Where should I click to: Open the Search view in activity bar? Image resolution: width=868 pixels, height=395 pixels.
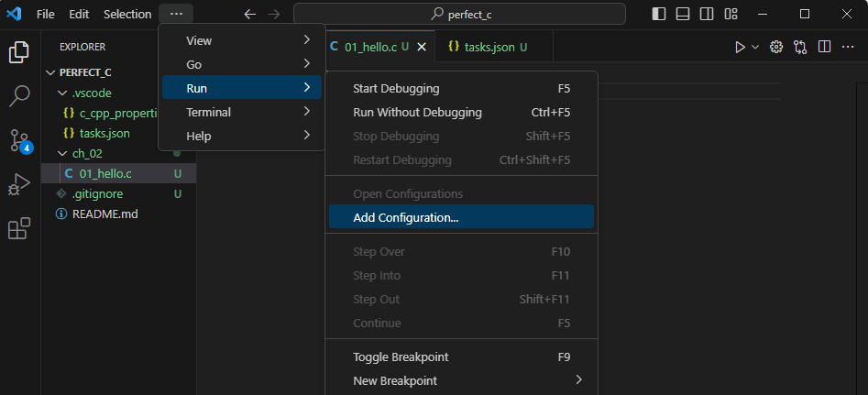(x=19, y=95)
